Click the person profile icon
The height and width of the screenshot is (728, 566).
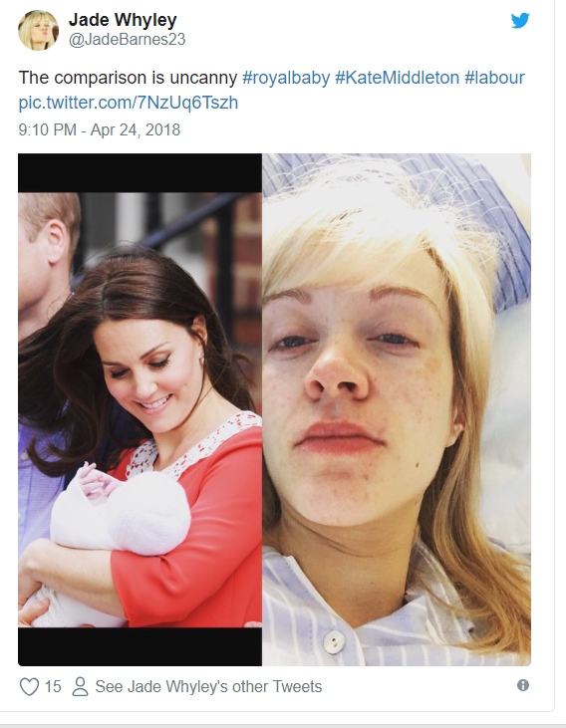point(80,687)
